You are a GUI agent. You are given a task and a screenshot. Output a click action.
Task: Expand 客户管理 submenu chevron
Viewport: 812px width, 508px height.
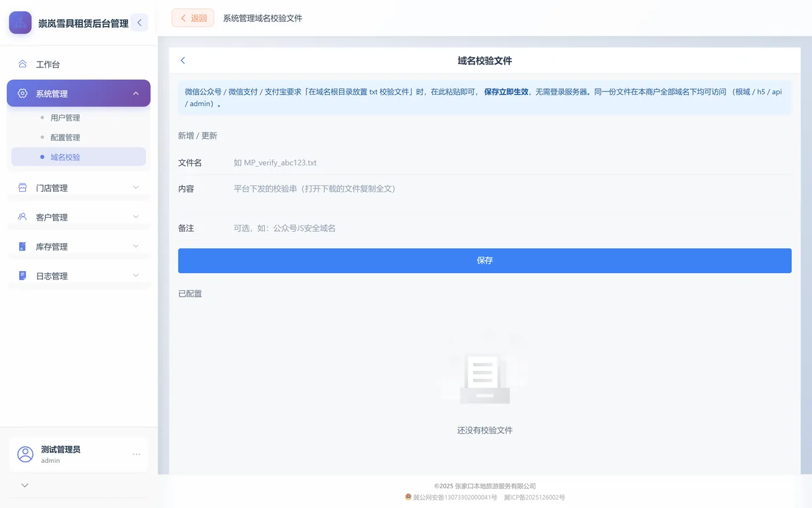[136, 217]
